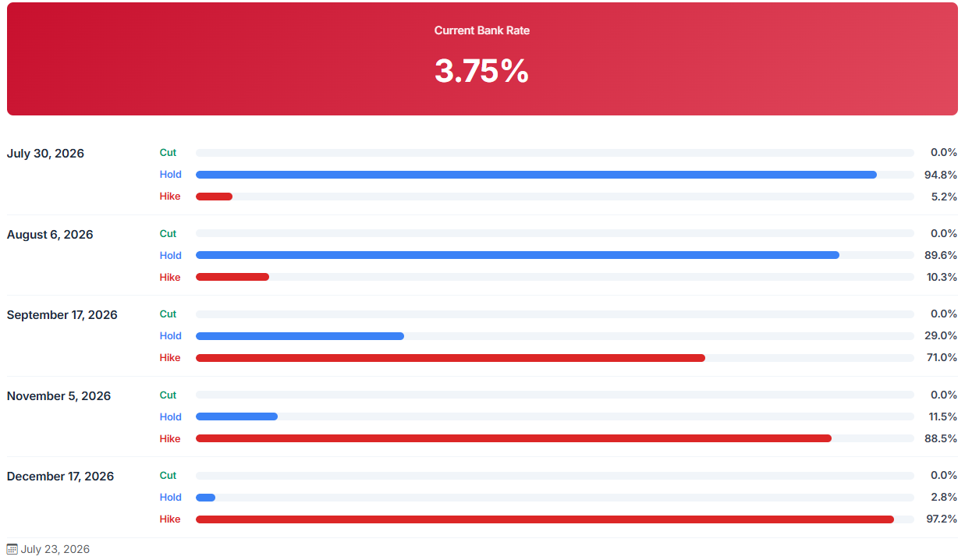The width and height of the screenshot is (965, 560).
Task: Click the Cut label under July 30, 2026
Action: pyautogui.click(x=168, y=153)
